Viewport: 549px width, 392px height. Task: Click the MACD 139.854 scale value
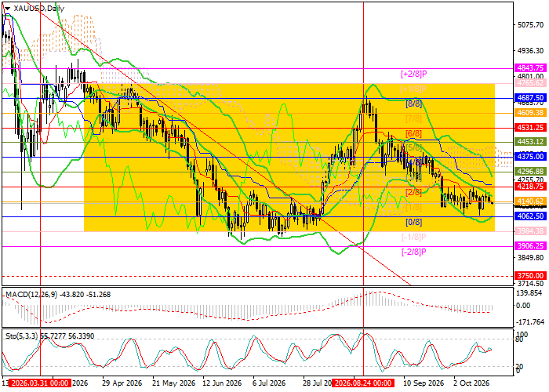530,293
